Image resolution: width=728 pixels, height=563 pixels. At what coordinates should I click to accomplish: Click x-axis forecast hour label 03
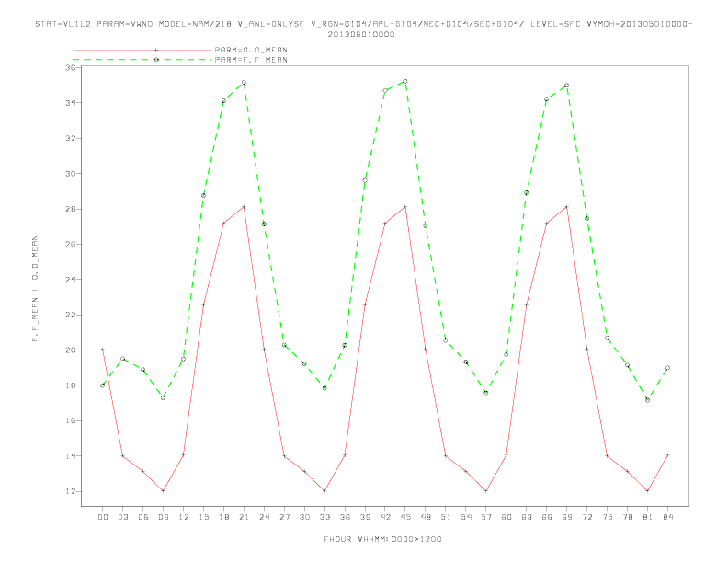(x=122, y=517)
